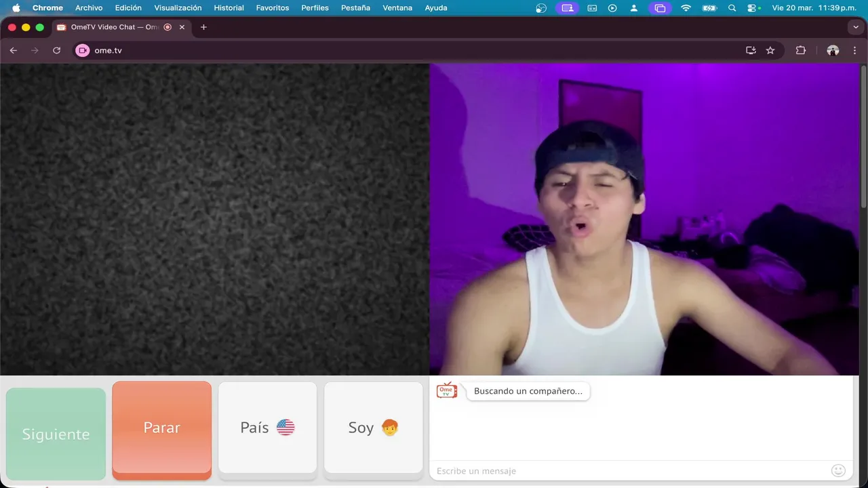This screenshot has width=868, height=488.
Task: Open the Archivo menu
Action: pos(89,8)
